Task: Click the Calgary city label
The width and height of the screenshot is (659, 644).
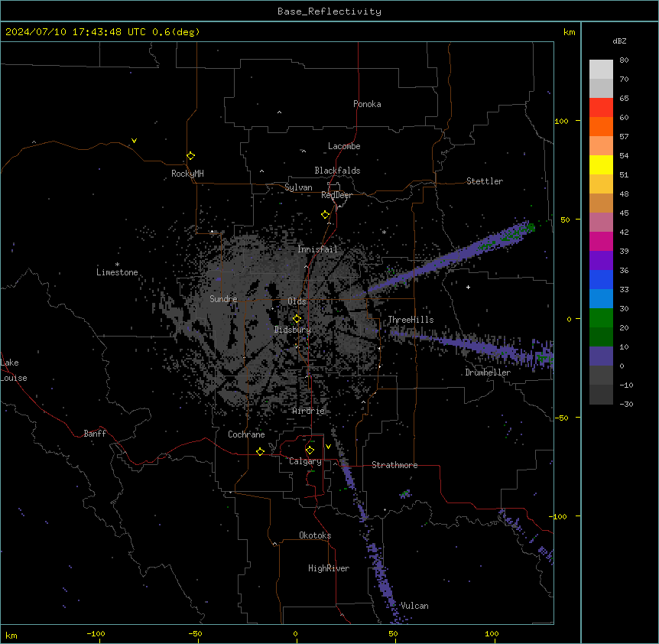Action: click(306, 461)
